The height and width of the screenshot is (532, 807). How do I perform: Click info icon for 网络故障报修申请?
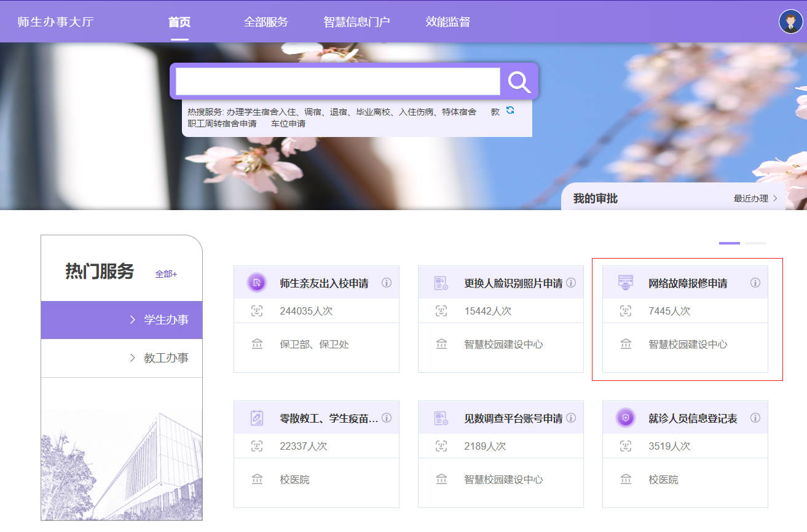pos(755,283)
